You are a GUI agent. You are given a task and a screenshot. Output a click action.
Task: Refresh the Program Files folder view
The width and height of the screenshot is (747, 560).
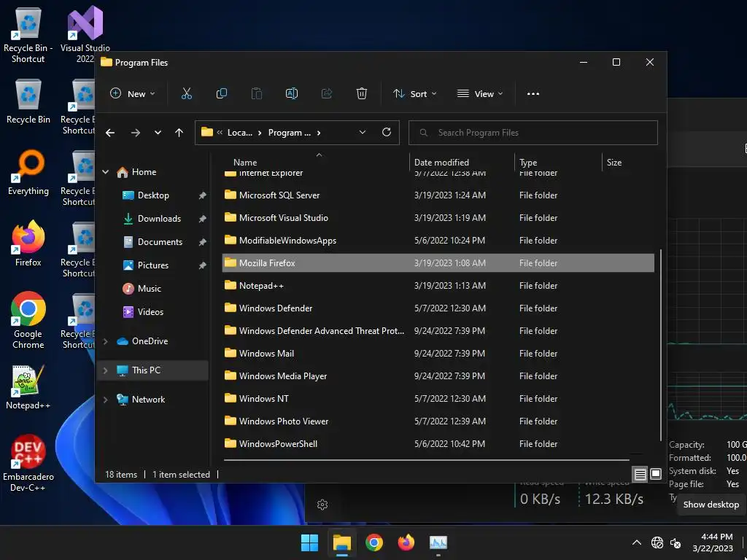click(387, 133)
